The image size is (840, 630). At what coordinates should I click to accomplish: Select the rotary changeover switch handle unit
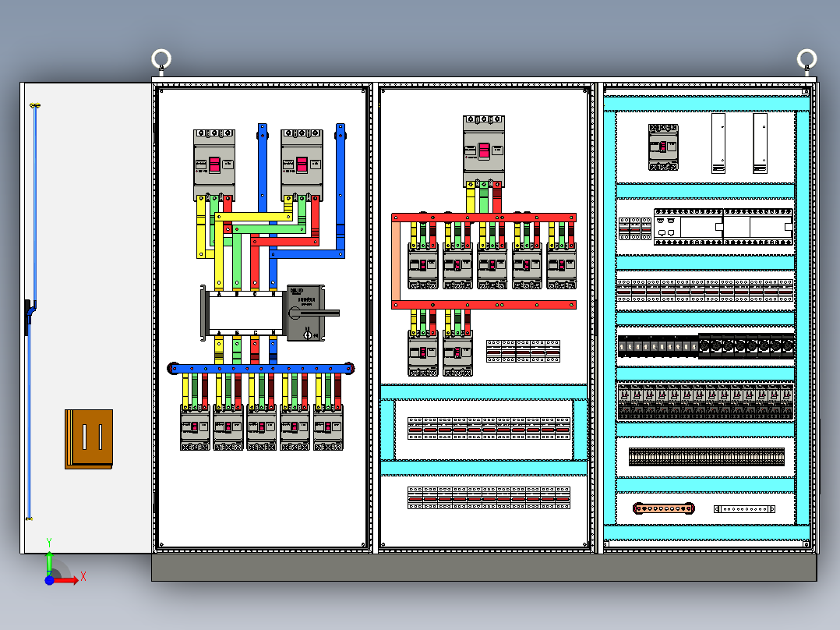pos(313,313)
